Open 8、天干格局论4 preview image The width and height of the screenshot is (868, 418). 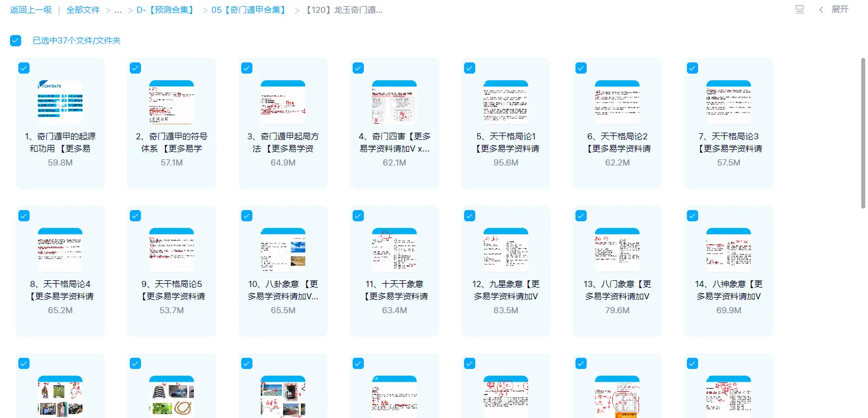[x=60, y=250]
